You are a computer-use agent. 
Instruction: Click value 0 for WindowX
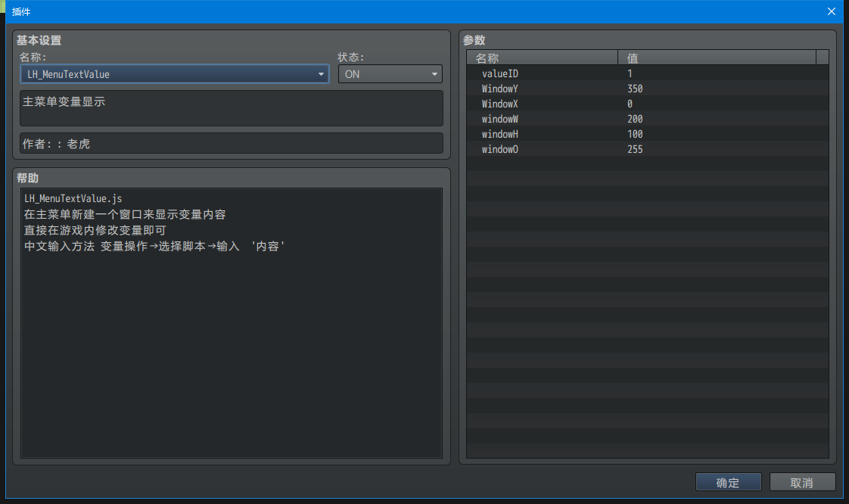630,104
